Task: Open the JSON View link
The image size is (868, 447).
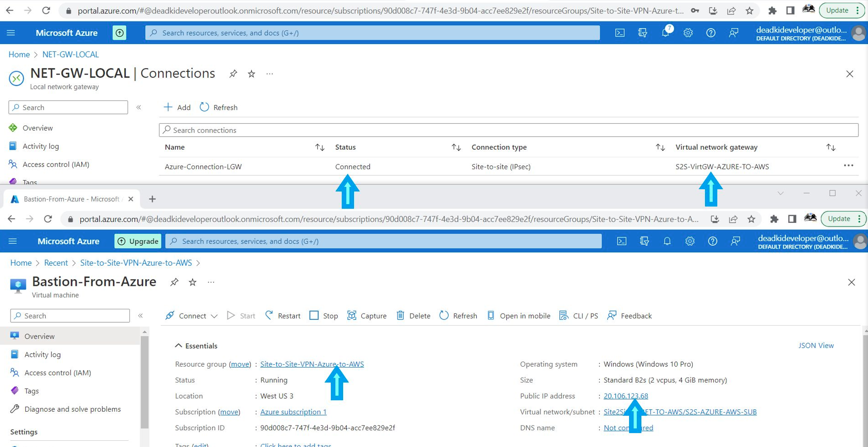Action: [816, 345]
